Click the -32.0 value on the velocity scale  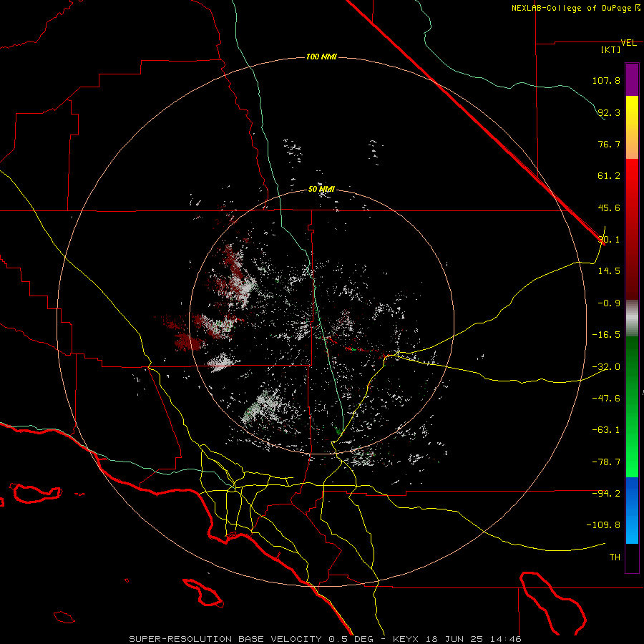click(606, 367)
